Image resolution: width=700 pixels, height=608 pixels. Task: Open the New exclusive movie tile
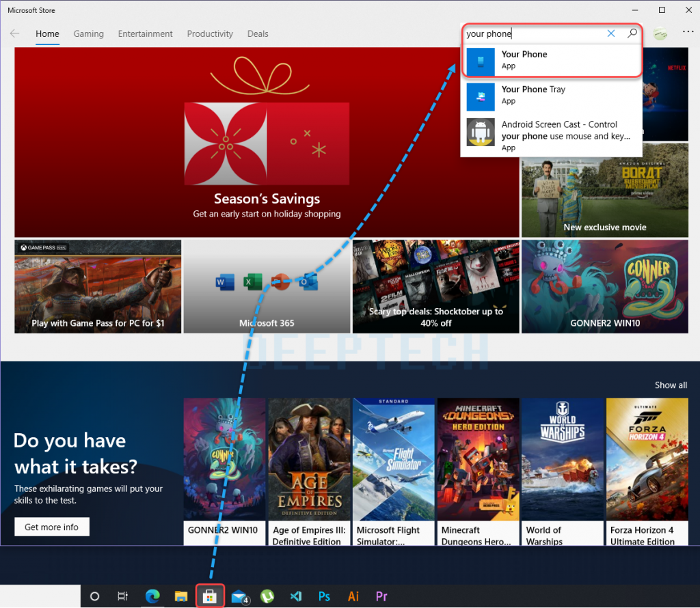pyautogui.click(x=605, y=190)
